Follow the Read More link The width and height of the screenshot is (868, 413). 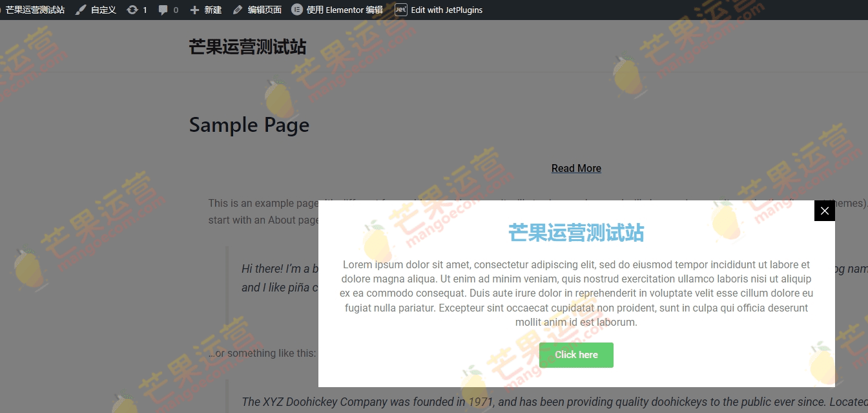576,168
